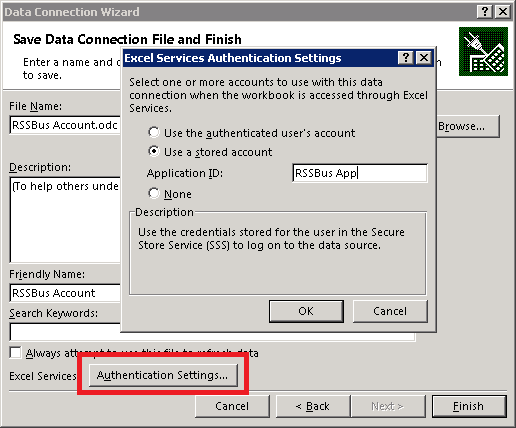This screenshot has height=428, width=516.
Task: Click Cancel in Authentication Settings dialog
Action: click(x=390, y=311)
